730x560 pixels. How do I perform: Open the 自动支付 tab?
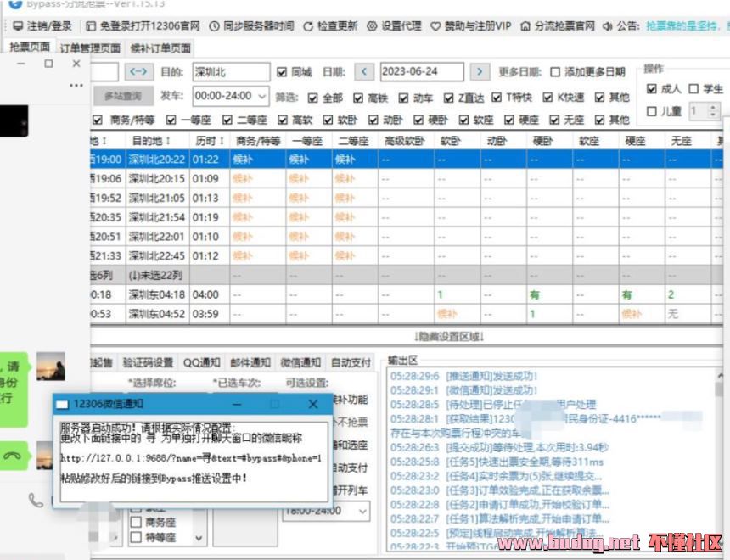click(x=351, y=362)
